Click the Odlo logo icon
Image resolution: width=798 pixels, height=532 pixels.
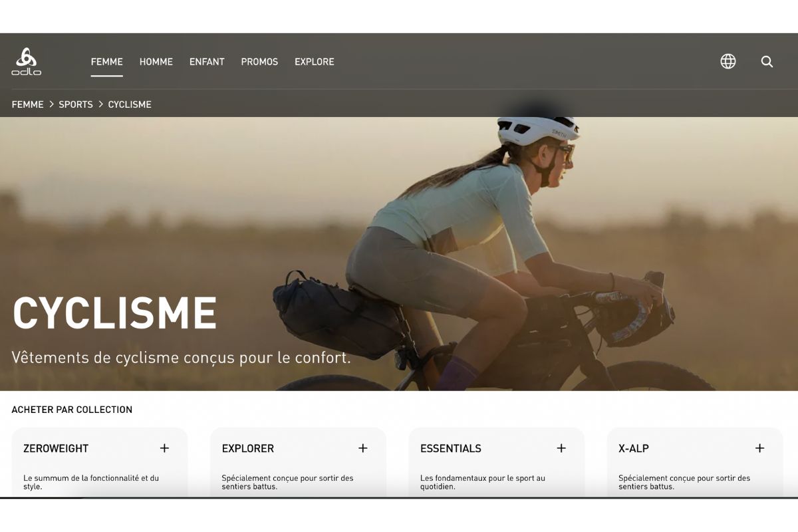[27, 61]
